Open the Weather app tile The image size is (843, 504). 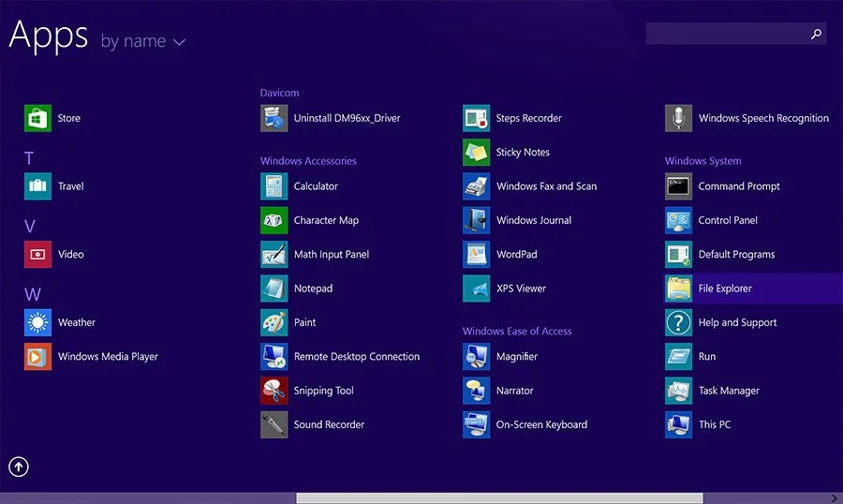point(37,322)
